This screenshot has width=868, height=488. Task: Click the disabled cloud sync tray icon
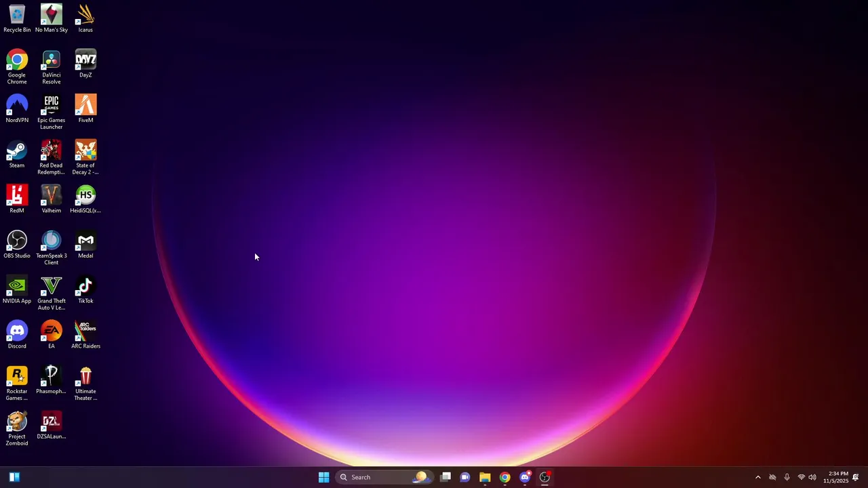tap(772, 477)
